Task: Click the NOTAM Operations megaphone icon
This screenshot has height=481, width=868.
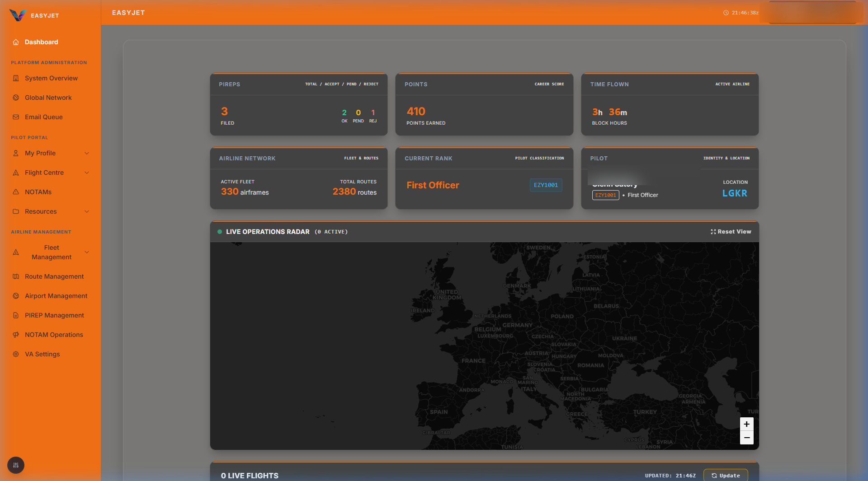Action: coord(16,335)
